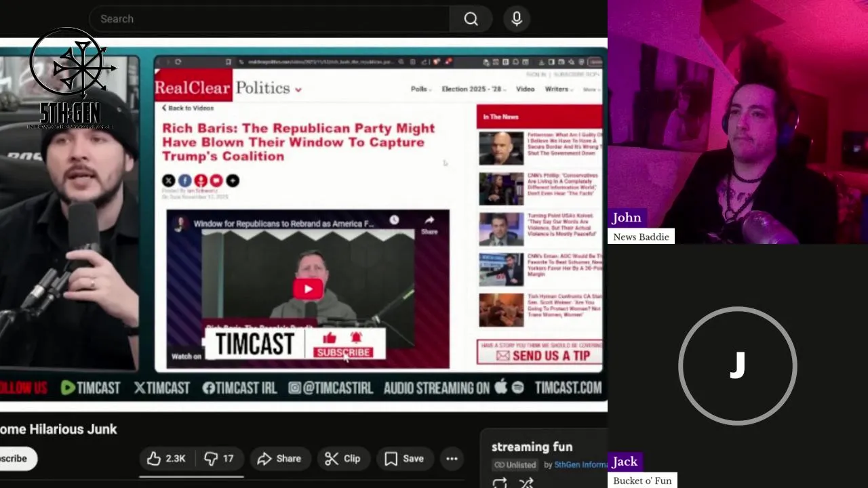This screenshot has height=488, width=868.
Task: Click the X share icon under headline
Action: point(168,180)
